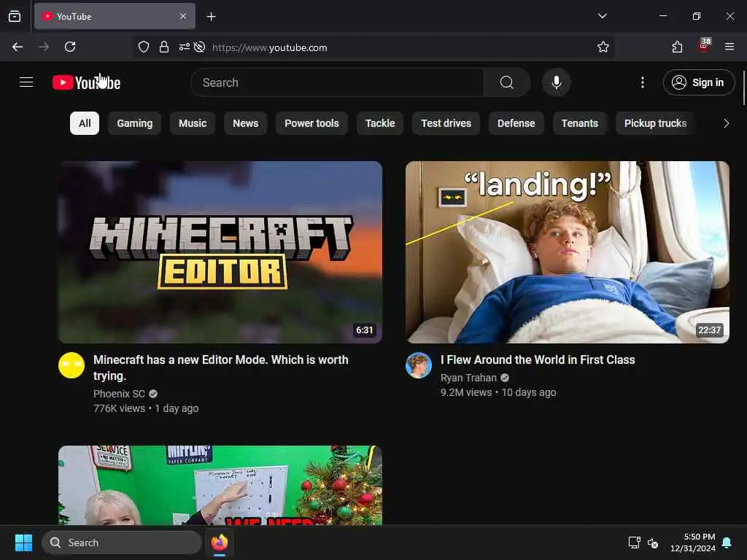Open extension with 38 badge
This screenshot has height=560, width=747.
(x=704, y=46)
